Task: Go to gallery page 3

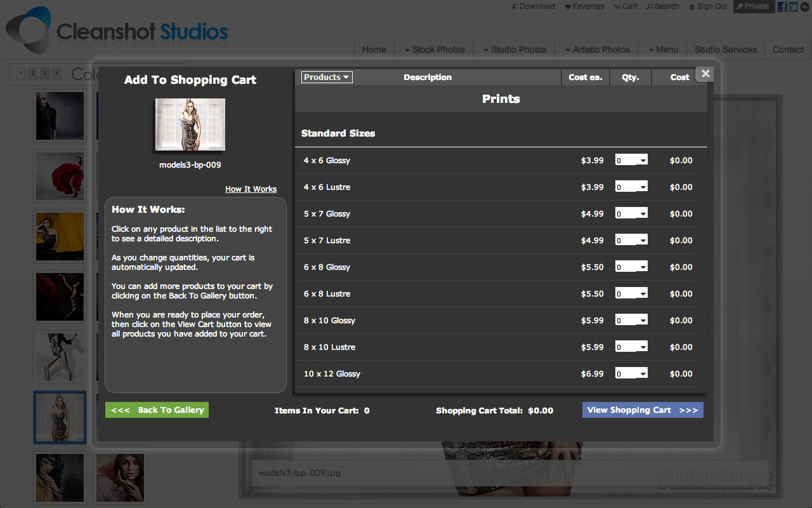Action: (x=45, y=74)
